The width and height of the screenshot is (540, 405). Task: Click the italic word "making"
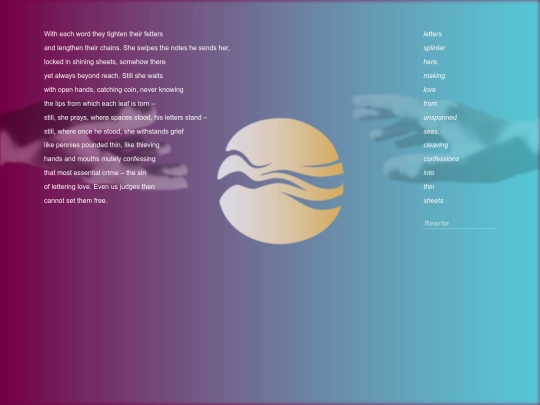point(434,76)
